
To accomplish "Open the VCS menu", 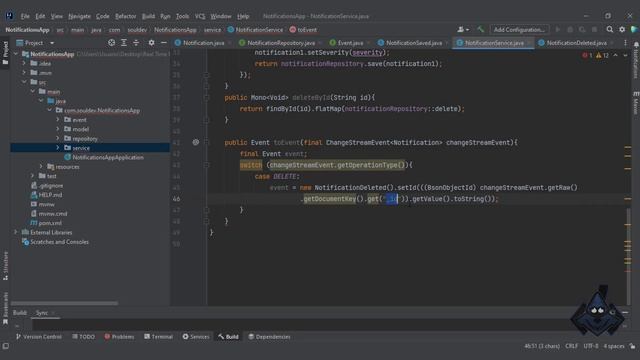I will (200, 16).
